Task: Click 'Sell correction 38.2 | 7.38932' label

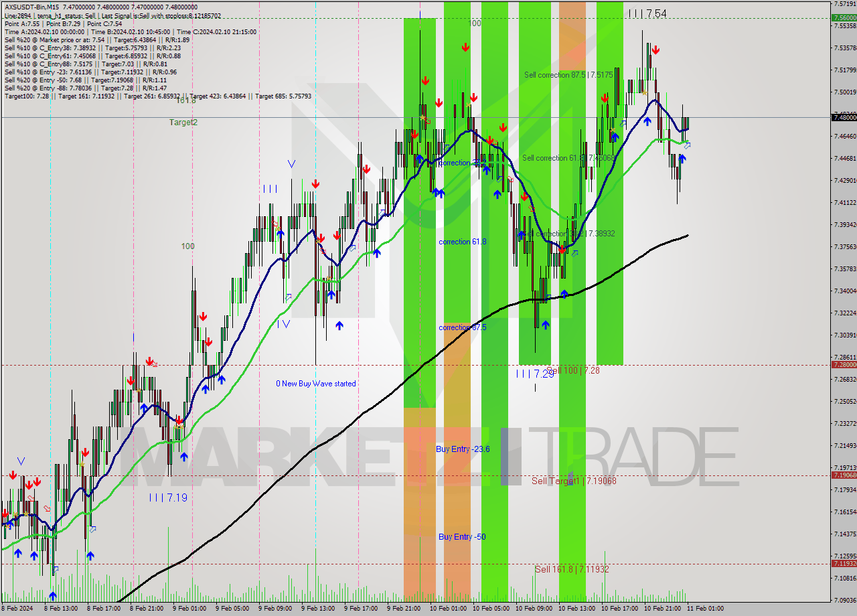Action: tap(568, 234)
